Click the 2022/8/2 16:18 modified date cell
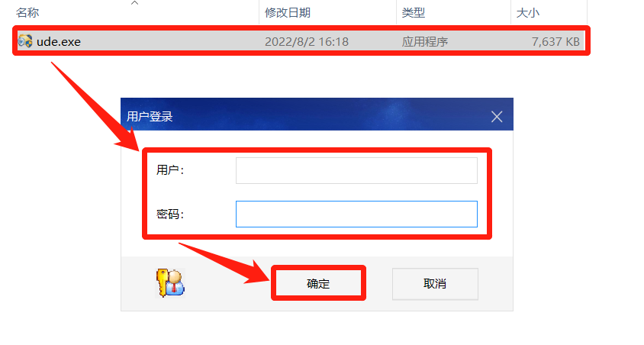 (307, 41)
